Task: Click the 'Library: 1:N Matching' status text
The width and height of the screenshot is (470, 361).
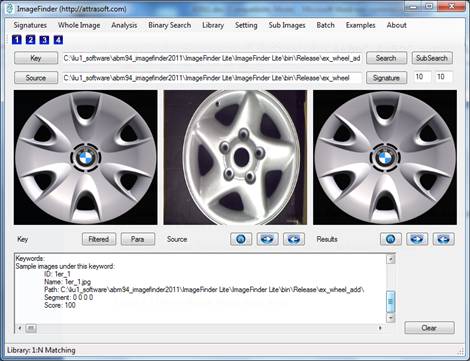Action: tap(41, 350)
